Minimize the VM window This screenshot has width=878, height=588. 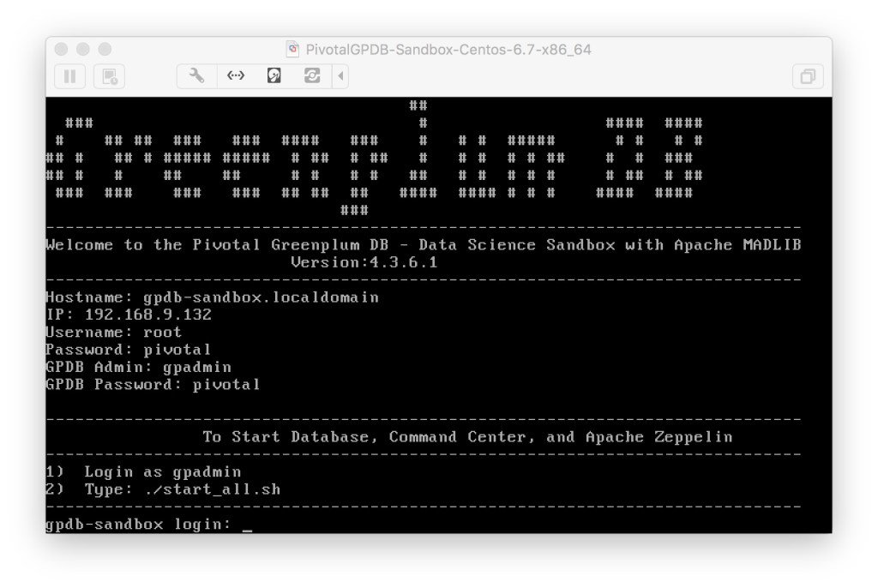tap(83, 49)
